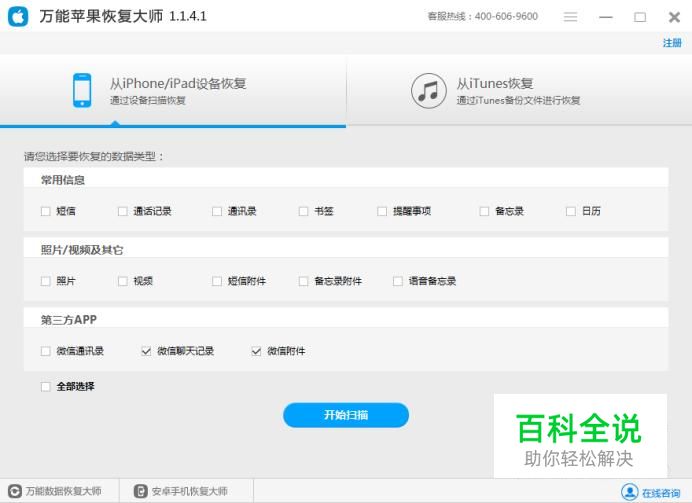Click the 通过设备扫描恢复 subtitle
Viewport: 692px width, 503px height.
(x=148, y=101)
